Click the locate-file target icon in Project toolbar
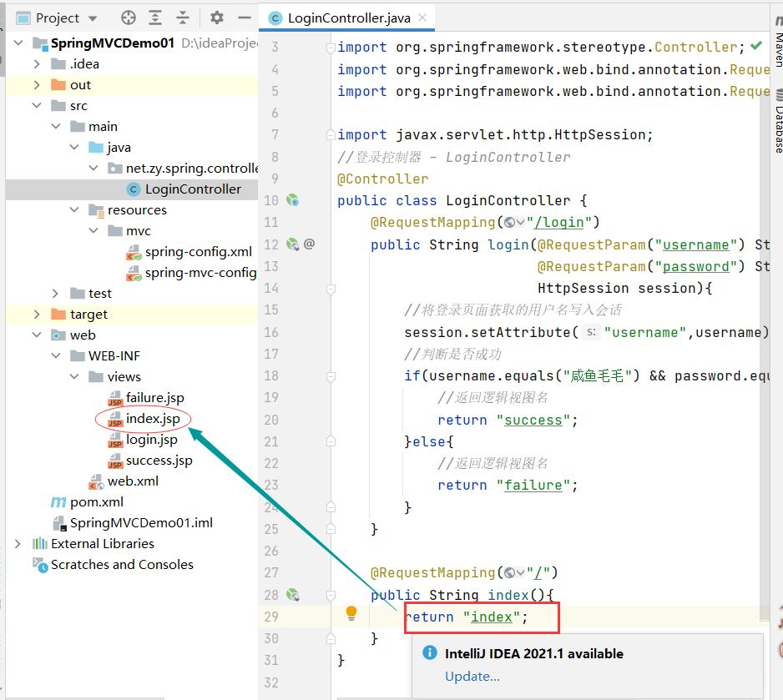783x700 pixels. coord(129,18)
